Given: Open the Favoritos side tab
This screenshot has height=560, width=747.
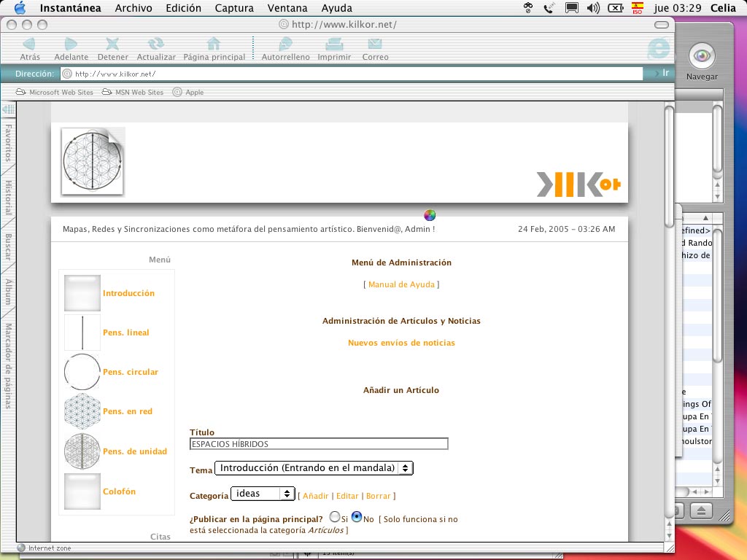Looking at the screenshot, I should pyautogui.click(x=8, y=143).
